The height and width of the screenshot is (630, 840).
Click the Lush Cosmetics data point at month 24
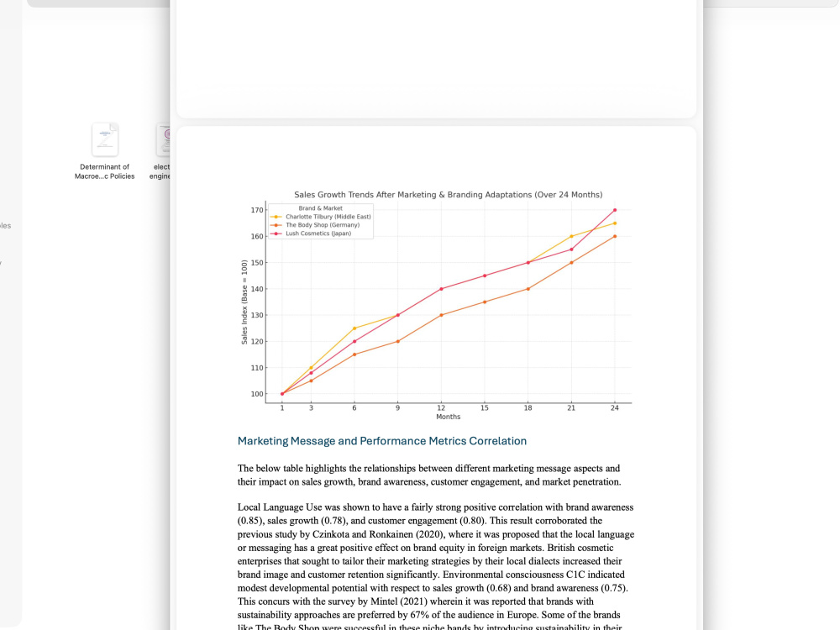click(x=615, y=210)
